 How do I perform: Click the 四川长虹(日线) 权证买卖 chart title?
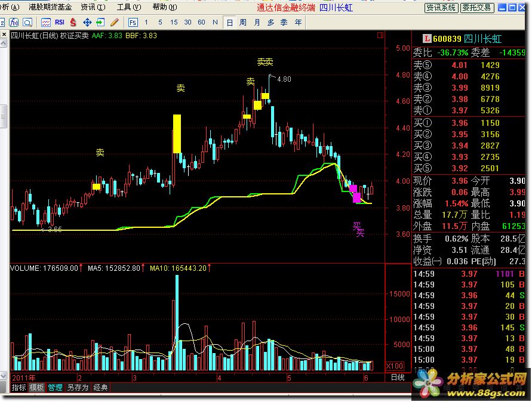click(x=50, y=36)
